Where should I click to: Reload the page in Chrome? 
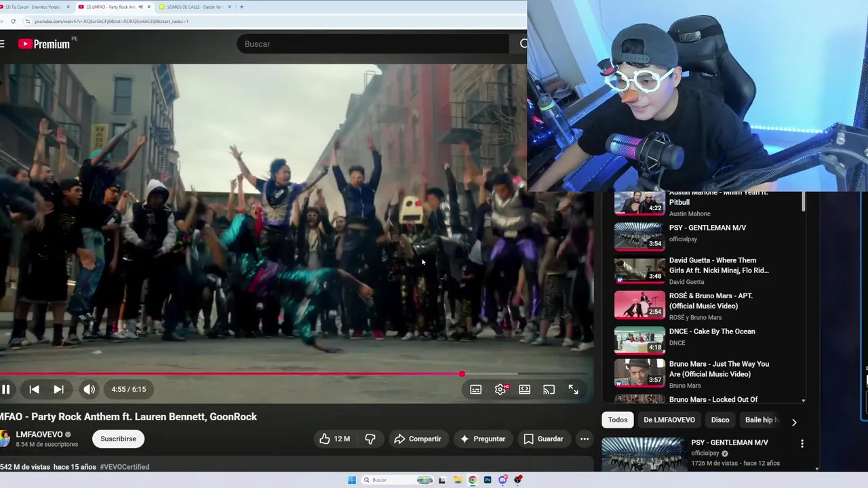(x=13, y=21)
